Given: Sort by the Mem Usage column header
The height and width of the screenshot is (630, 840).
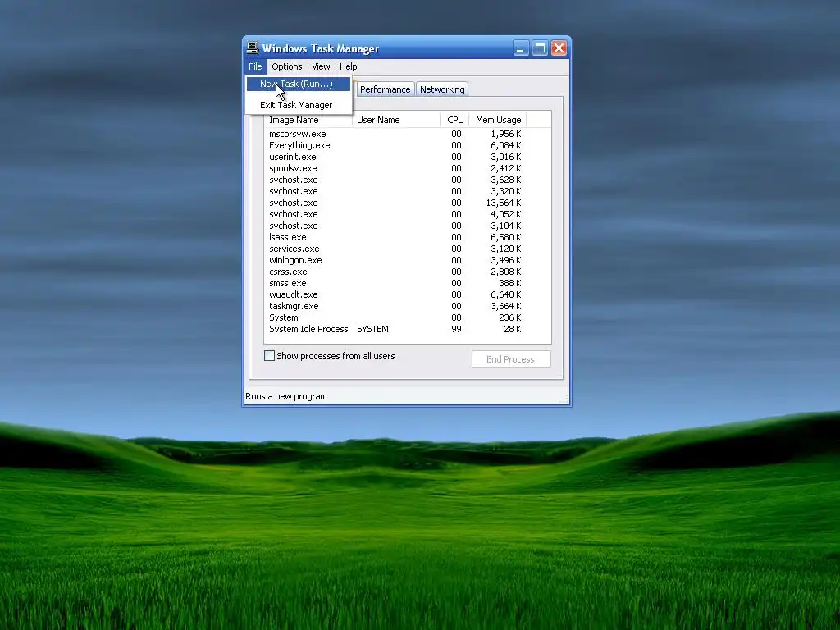Looking at the screenshot, I should 498,120.
